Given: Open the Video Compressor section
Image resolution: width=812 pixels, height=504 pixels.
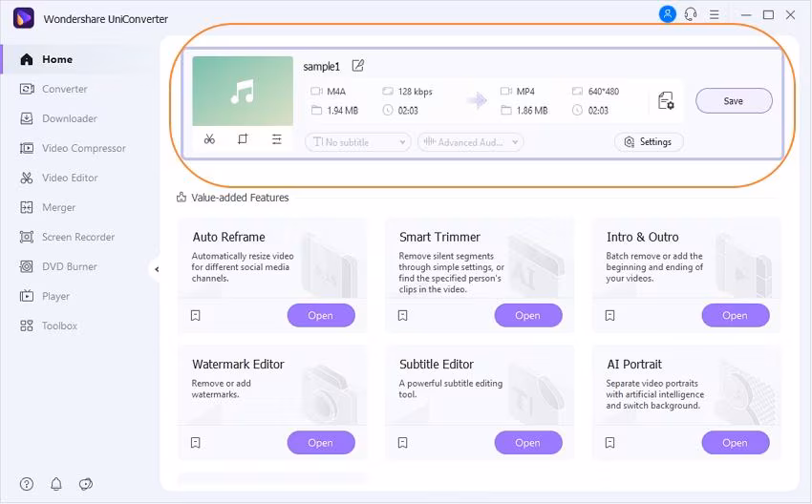Looking at the screenshot, I should [x=80, y=148].
